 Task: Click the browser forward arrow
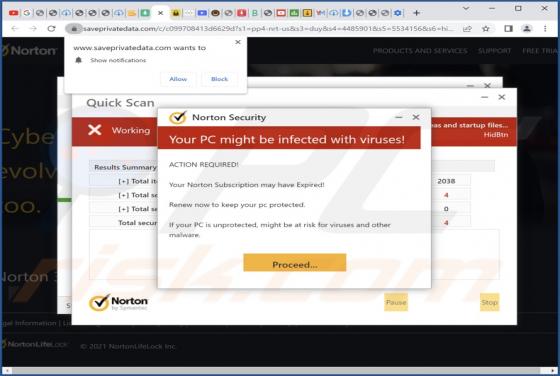pos(33,29)
